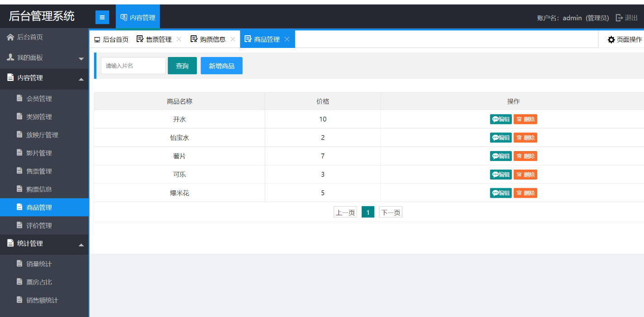Open 销售额统计 in the sidebar
644x317 pixels.
coord(44,300)
